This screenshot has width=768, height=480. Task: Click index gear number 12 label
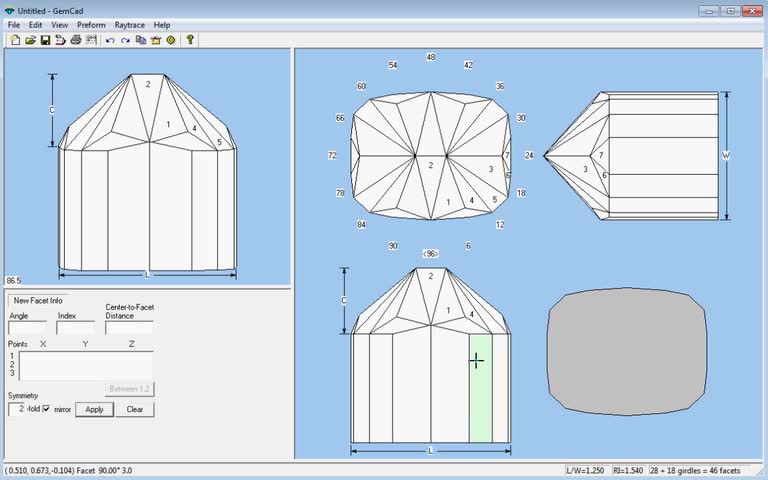coord(500,224)
